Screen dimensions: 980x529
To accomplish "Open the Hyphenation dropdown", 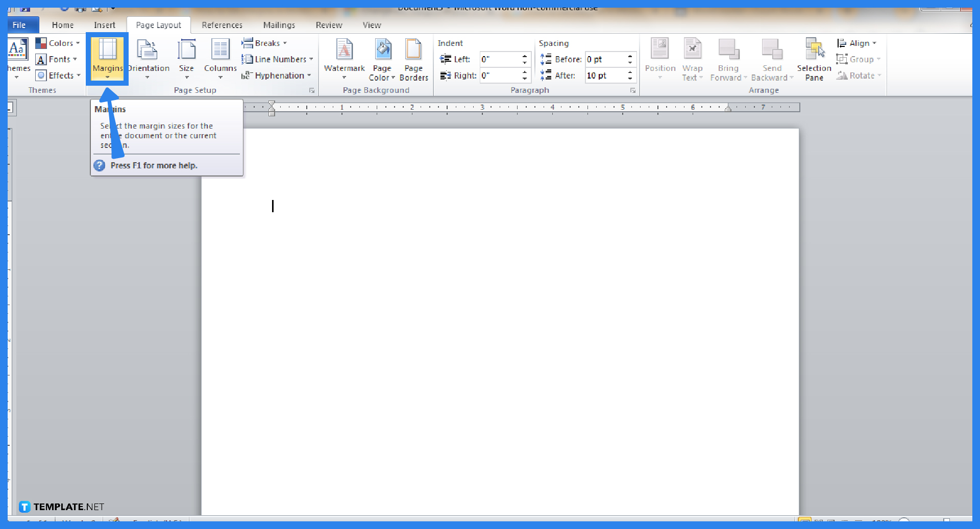I will (276, 75).
